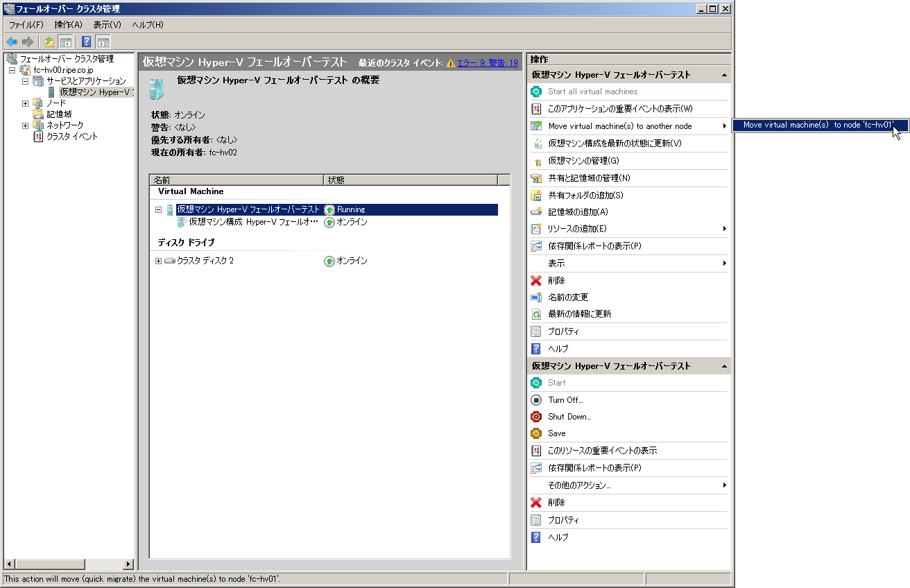Toggle the show/hide console tree toolbar icon
The image size is (910, 588).
[66, 42]
